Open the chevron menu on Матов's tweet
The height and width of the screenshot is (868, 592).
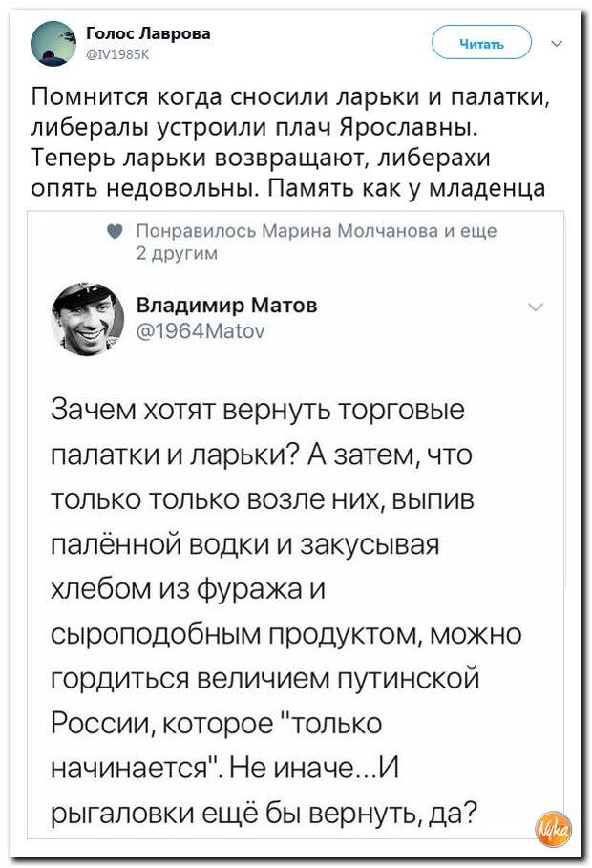click(535, 307)
